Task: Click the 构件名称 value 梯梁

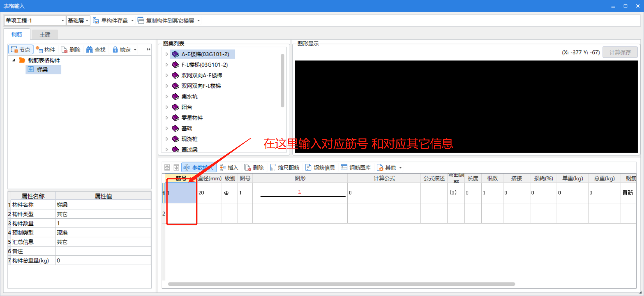Action: (103, 205)
